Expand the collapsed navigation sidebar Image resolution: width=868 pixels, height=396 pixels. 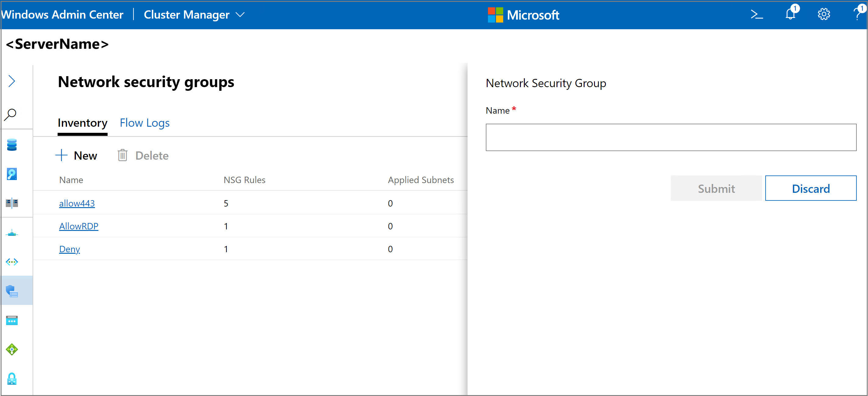click(x=12, y=81)
